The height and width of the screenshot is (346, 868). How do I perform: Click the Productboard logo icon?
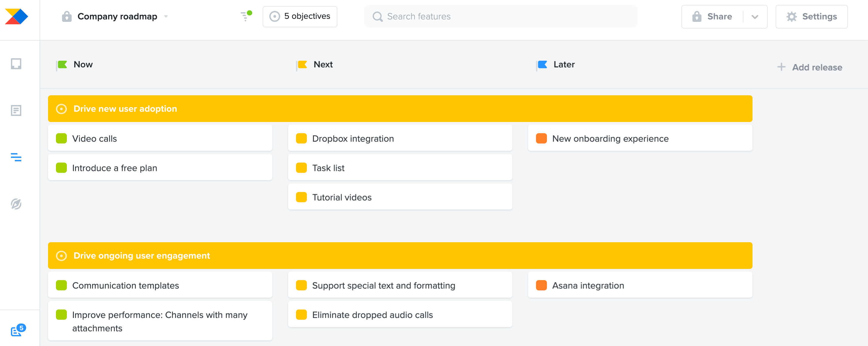pyautogui.click(x=16, y=16)
